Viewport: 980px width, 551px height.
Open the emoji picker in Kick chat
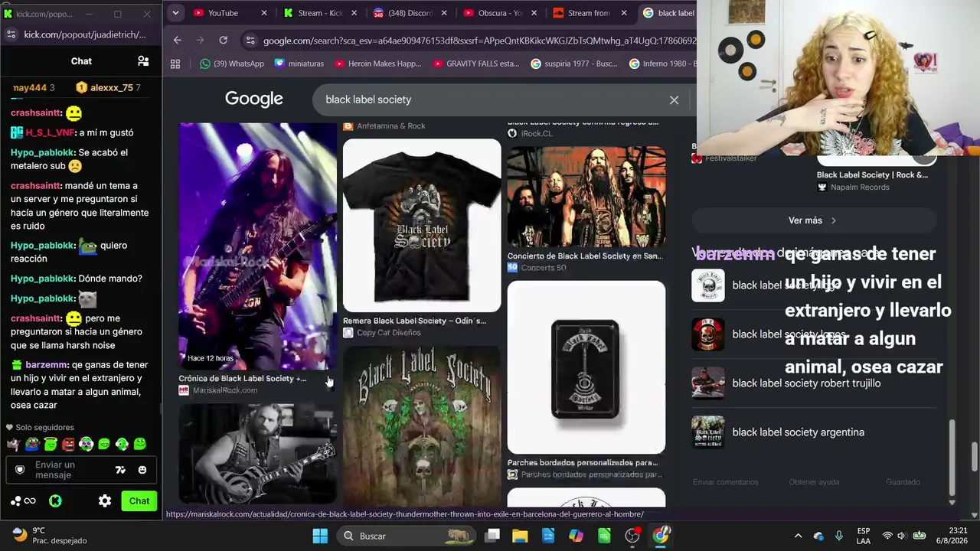pos(142,470)
